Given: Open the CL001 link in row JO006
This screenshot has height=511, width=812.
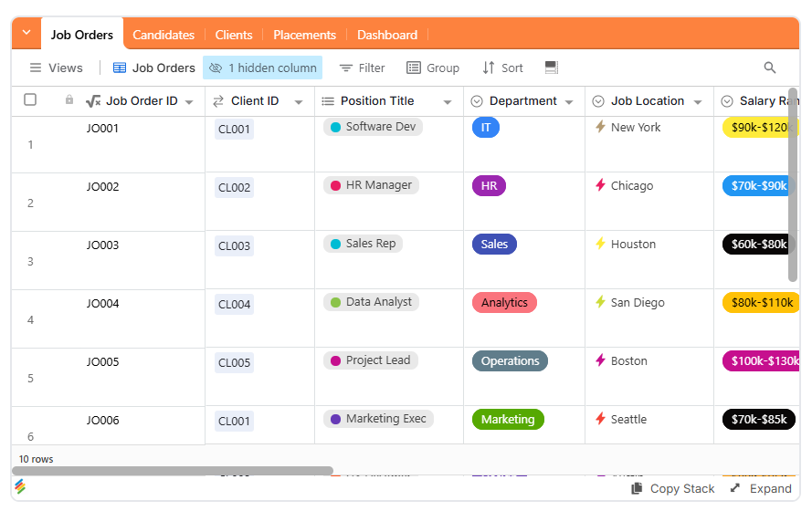Looking at the screenshot, I should [x=234, y=422].
